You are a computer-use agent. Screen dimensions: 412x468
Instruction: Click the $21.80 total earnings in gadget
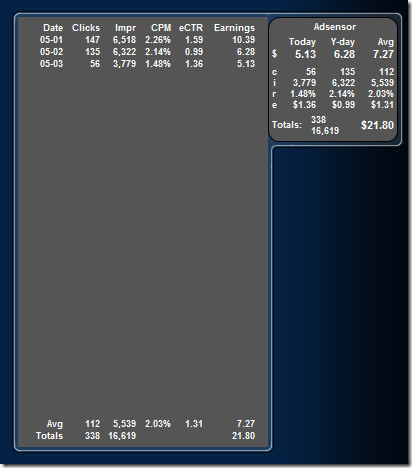point(377,125)
